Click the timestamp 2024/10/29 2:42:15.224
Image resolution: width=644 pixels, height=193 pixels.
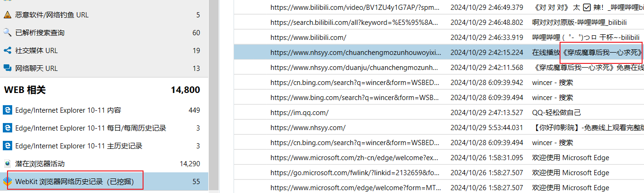coord(486,52)
